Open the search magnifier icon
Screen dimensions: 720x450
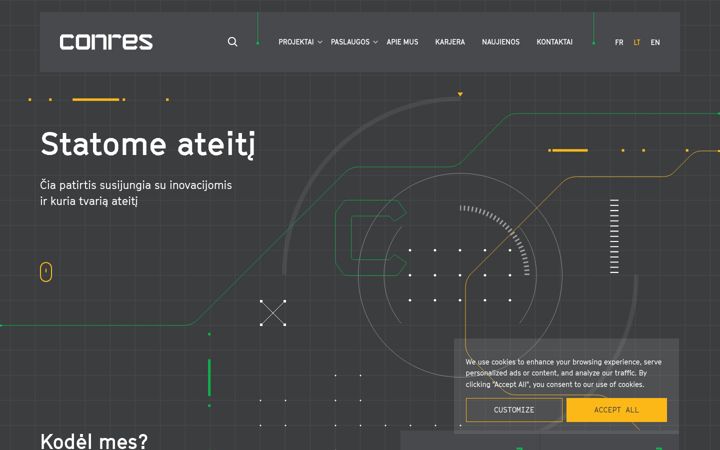(x=232, y=42)
